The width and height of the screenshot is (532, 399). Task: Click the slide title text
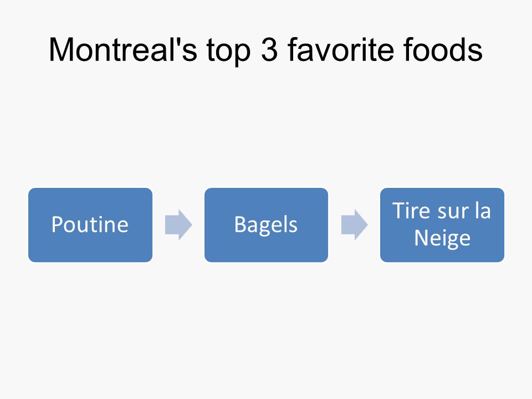coord(265,50)
